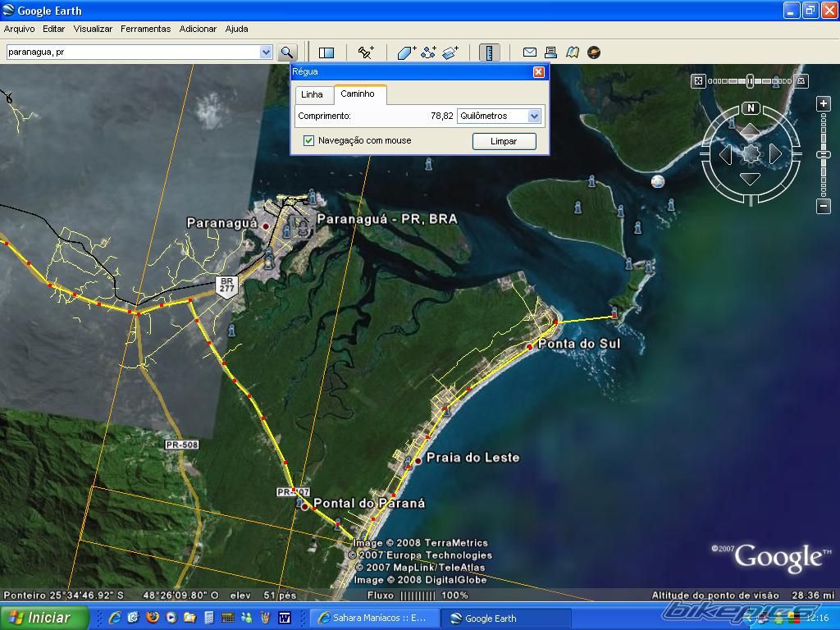Open the Arquivo menu

20,29
